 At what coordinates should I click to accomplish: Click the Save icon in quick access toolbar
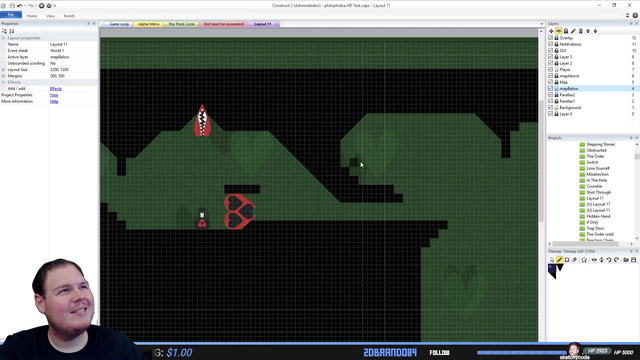(12, 6)
